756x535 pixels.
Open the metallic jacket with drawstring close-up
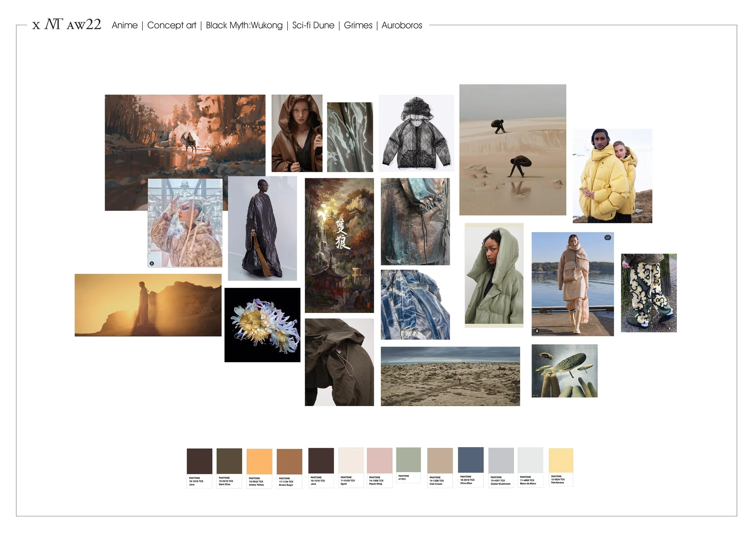tap(415, 222)
